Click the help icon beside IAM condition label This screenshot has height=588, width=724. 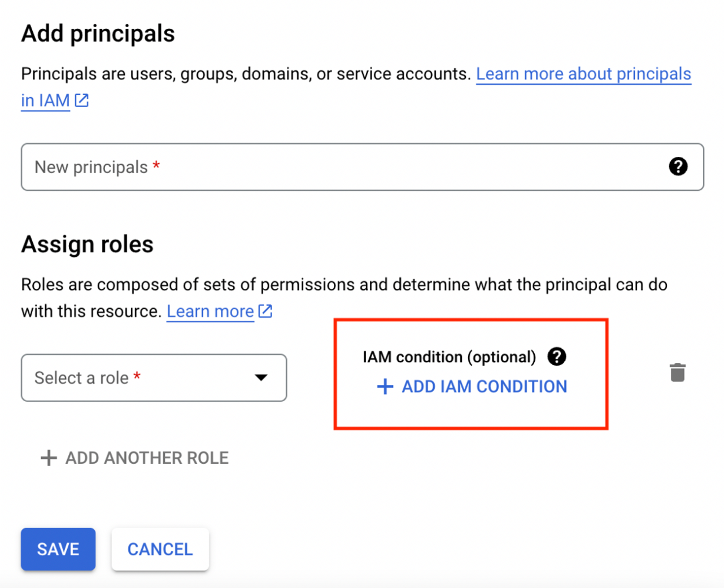point(556,357)
